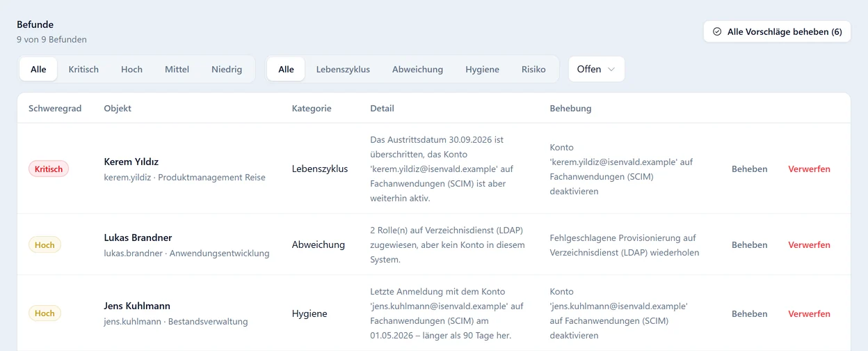Click the name Kerem Yıldız
Image resolution: width=868 pixels, height=351 pixels.
pyautogui.click(x=131, y=162)
